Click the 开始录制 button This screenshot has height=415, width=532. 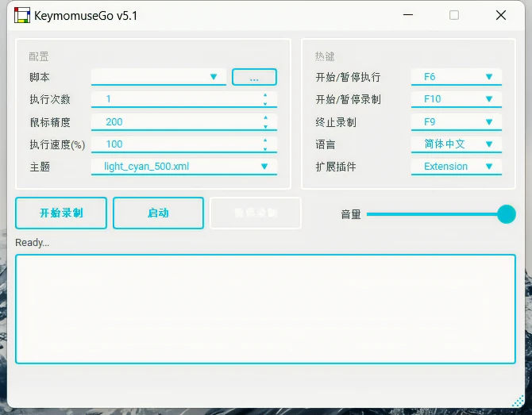point(61,213)
